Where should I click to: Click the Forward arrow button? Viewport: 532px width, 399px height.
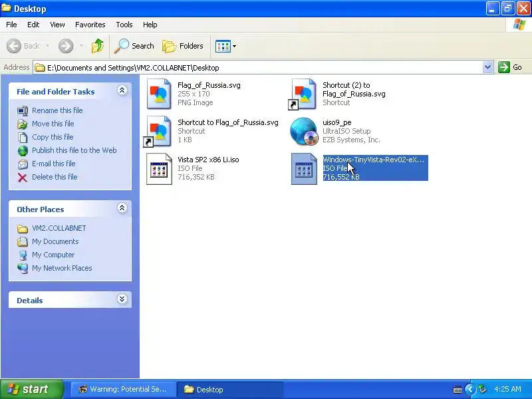(x=66, y=46)
